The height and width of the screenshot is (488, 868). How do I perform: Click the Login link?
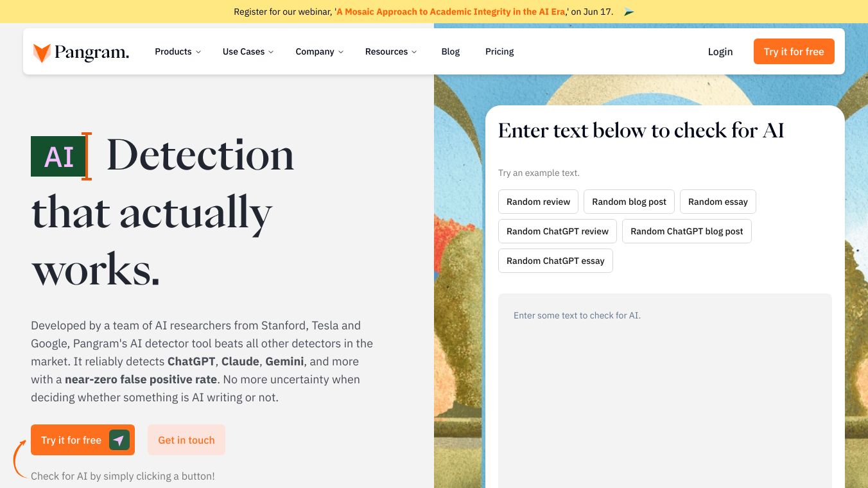[x=720, y=51]
